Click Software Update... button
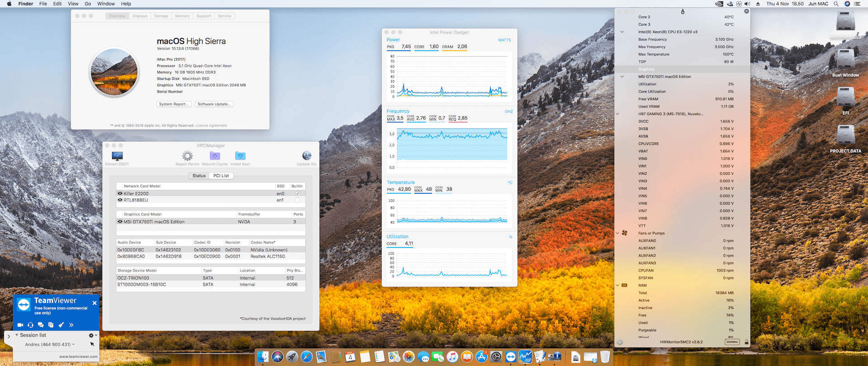Viewport: 868px width, 366px height. (214, 104)
